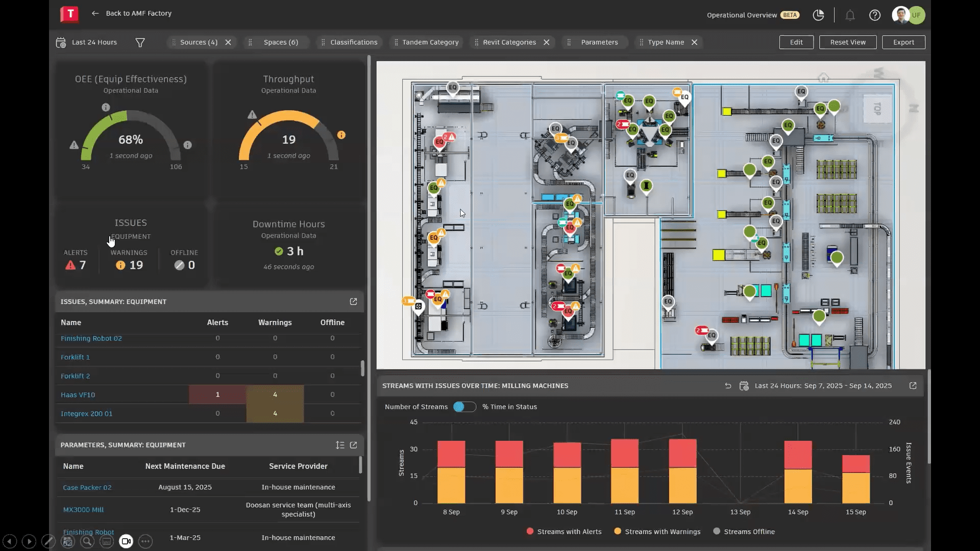
Task: Pop out the Streams With Issues chart
Action: point(913,386)
